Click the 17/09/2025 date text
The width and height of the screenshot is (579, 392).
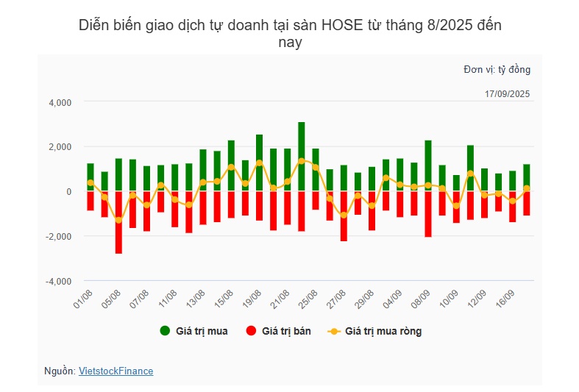[x=507, y=94]
